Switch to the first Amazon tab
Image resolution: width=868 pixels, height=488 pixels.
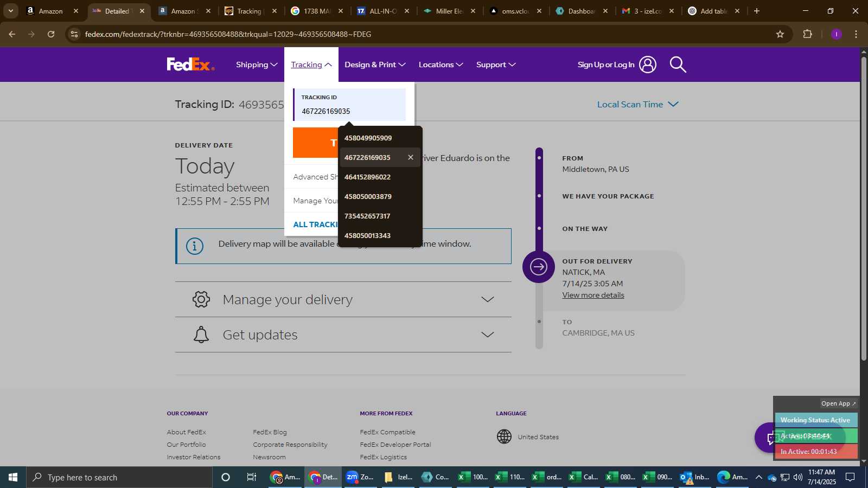tap(50, 11)
